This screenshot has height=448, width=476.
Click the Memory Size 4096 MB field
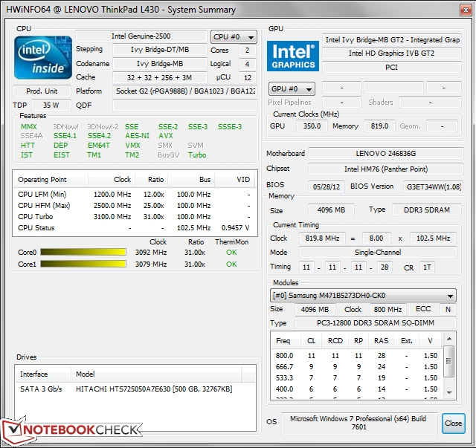coord(331,210)
